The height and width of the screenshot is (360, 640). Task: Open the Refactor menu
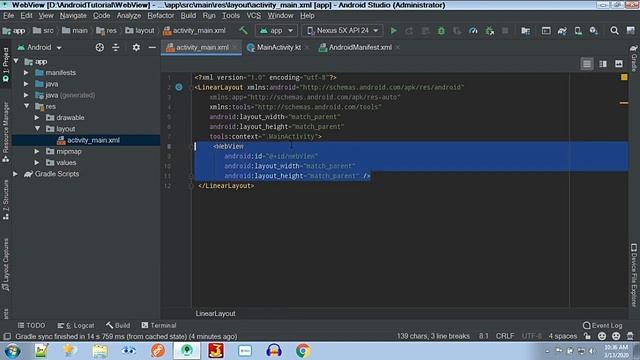(x=160, y=16)
